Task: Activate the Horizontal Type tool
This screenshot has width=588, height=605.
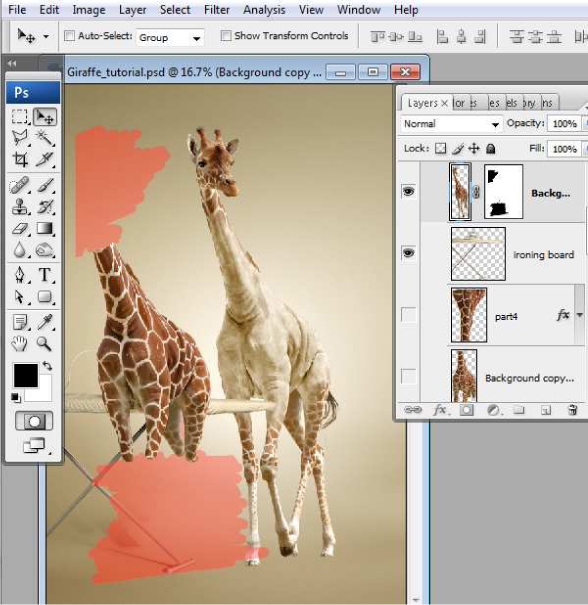Action: 45,275
